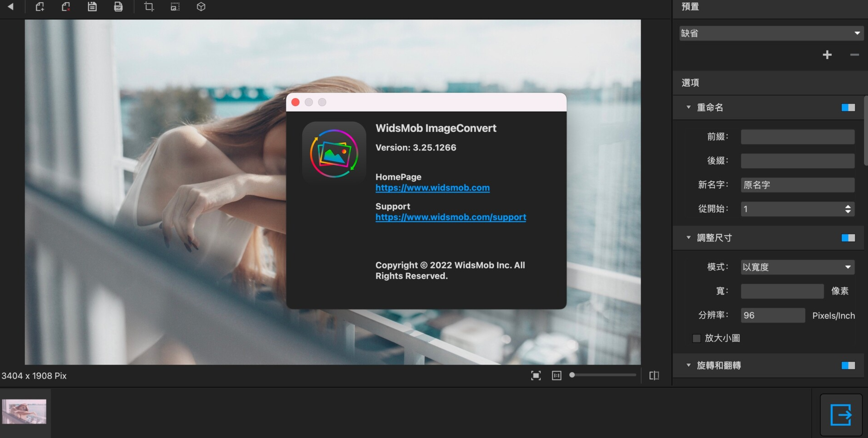Click the 'Pixels/Inch' unit label
868x438 pixels.
834,316
